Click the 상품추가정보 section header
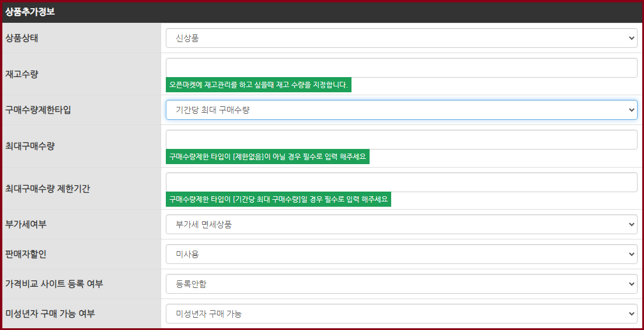Image resolution: width=644 pixels, height=330 pixels. [x=30, y=12]
